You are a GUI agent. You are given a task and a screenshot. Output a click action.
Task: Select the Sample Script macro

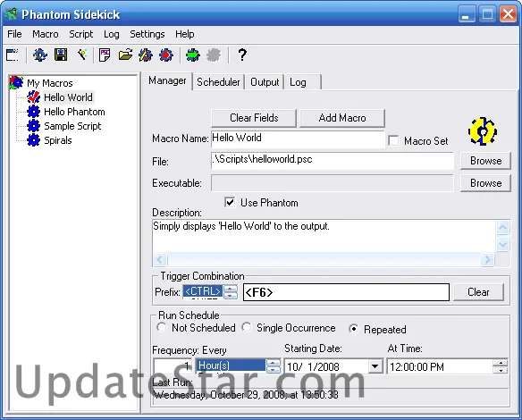pyautogui.click(x=72, y=126)
